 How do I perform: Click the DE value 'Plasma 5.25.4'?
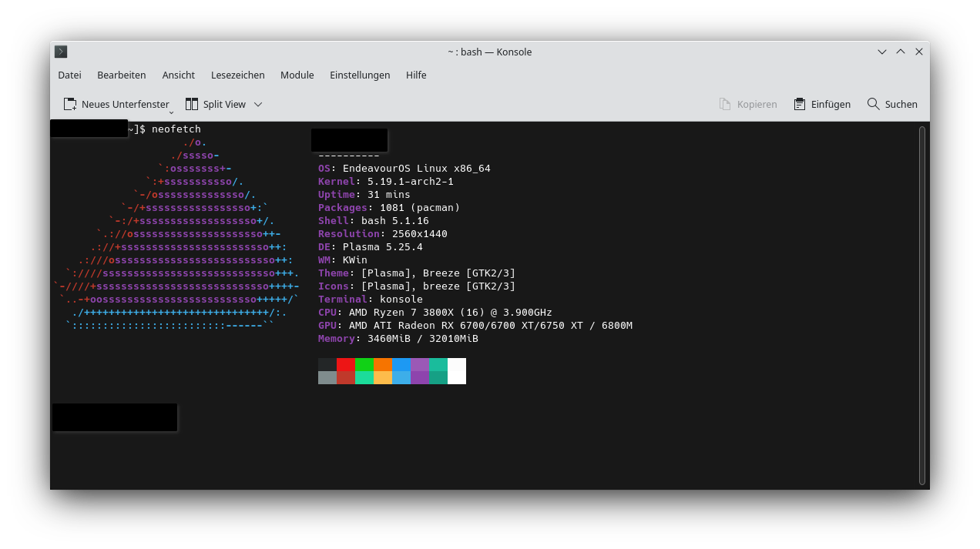coord(383,246)
